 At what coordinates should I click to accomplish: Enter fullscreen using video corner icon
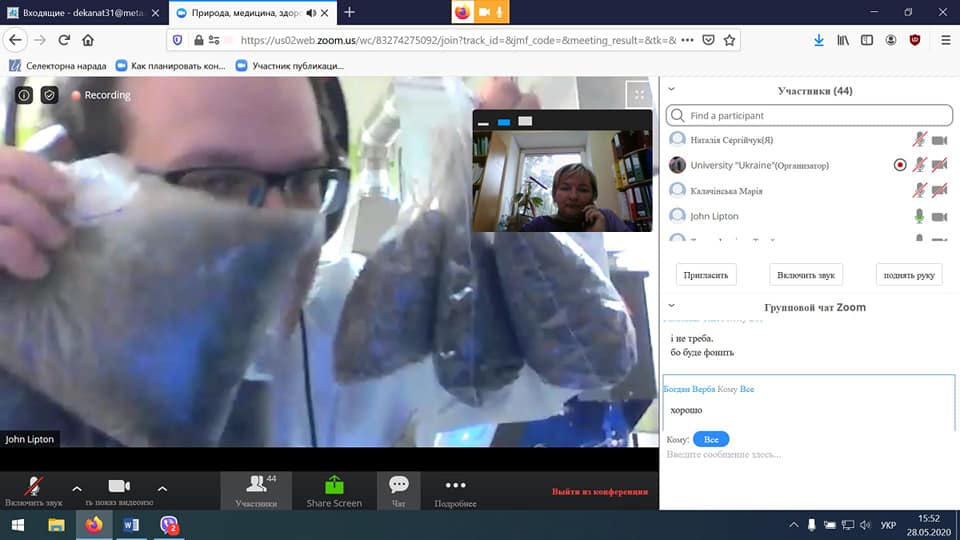point(638,95)
